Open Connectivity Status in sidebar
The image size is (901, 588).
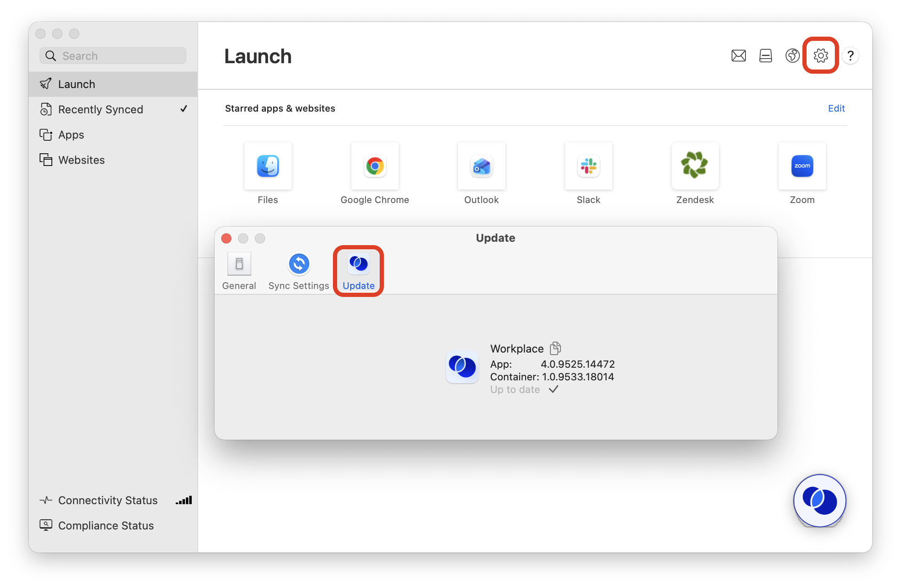[107, 500]
